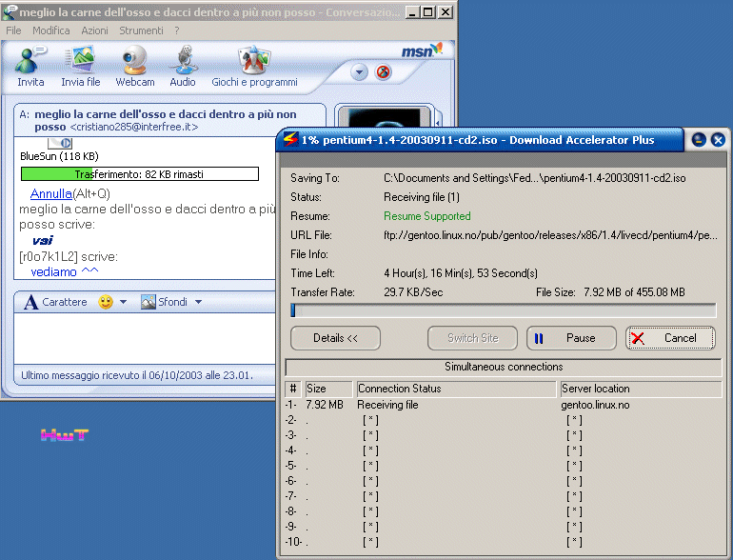Click the Download Accelerator lightning title icon
This screenshot has height=560, width=733.
(290, 139)
